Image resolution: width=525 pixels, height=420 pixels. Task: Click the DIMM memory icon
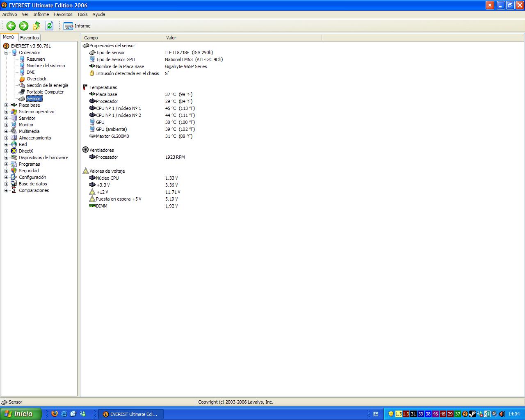tap(92, 206)
